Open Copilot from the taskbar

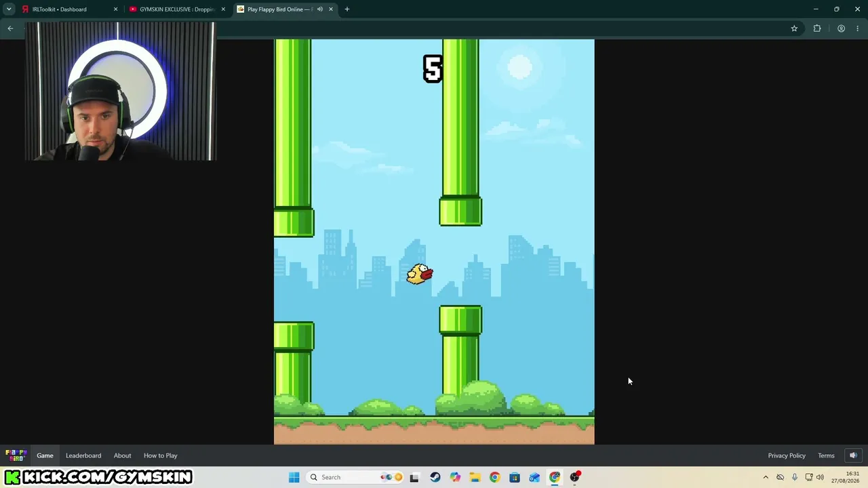point(455,477)
